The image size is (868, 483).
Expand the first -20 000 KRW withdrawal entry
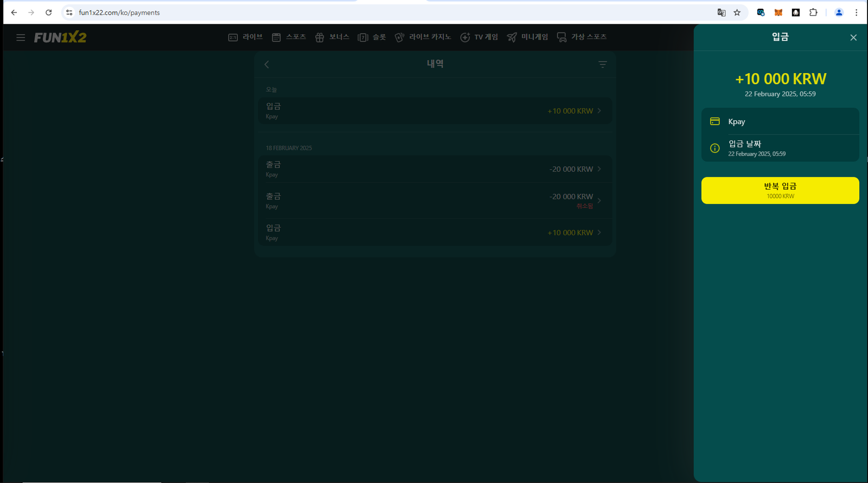[434, 169]
